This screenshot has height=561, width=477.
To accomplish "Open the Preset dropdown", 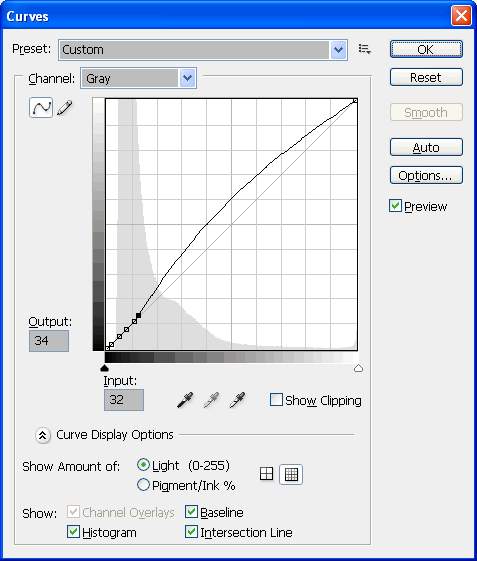I will 203,50.
